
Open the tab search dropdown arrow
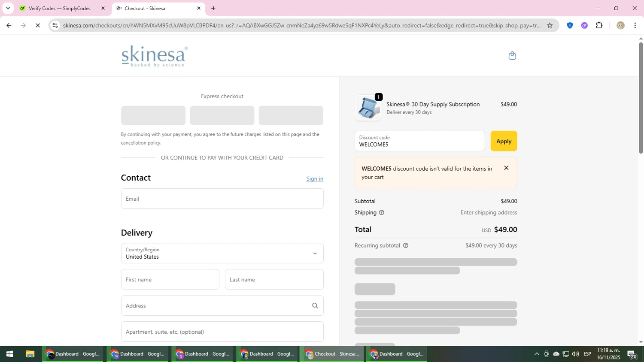[8, 8]
